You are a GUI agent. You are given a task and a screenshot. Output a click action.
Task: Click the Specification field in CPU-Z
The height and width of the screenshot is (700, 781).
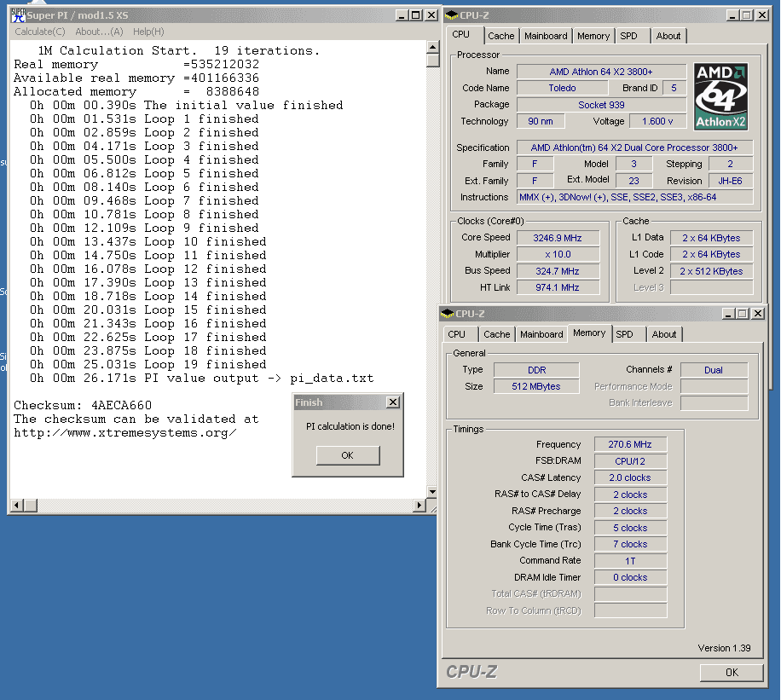pos(634,148)
